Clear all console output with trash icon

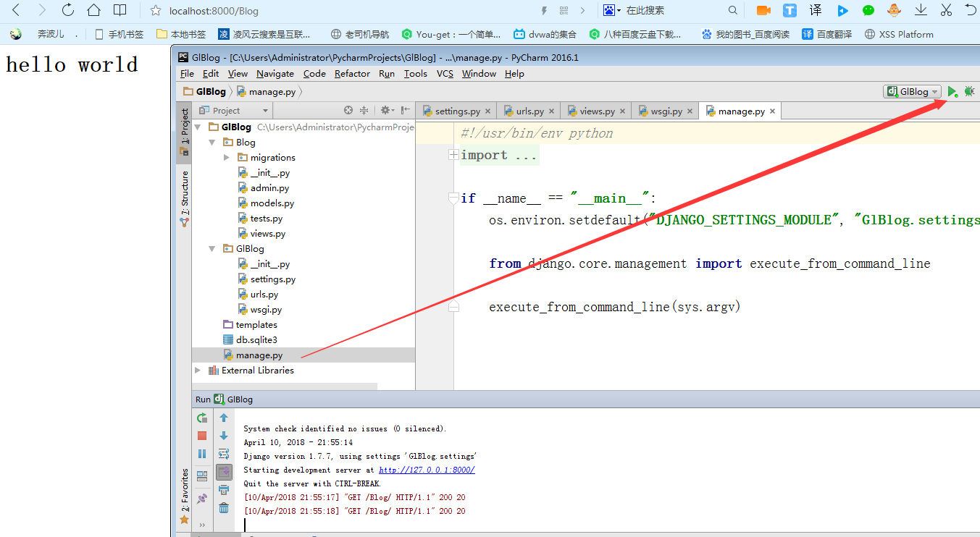coord(224,508)
